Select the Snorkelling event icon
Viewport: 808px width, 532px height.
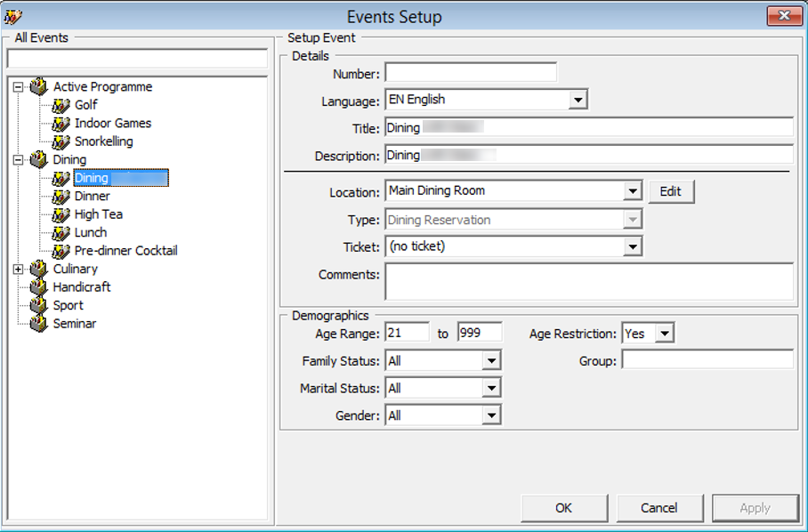coord(60,141)
